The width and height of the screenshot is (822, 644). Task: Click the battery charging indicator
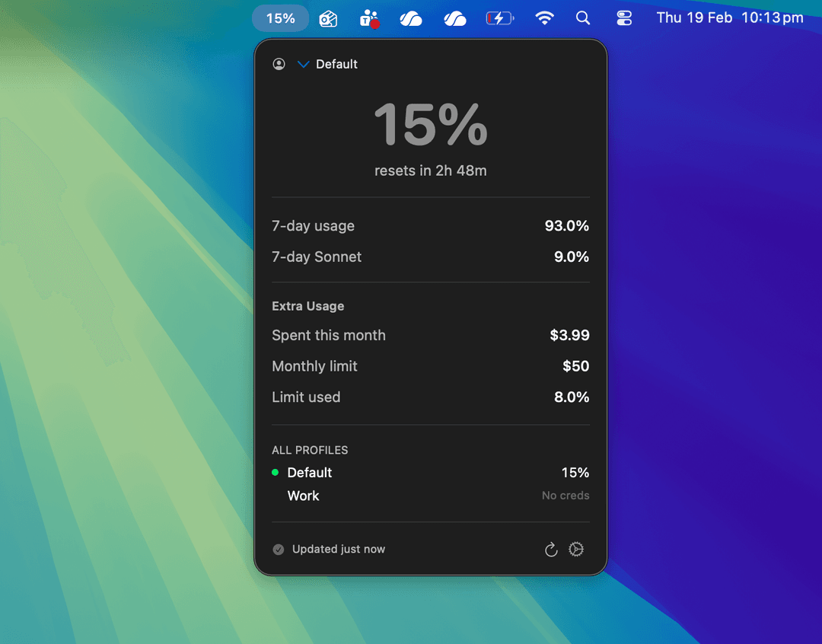tap(500, 18)
